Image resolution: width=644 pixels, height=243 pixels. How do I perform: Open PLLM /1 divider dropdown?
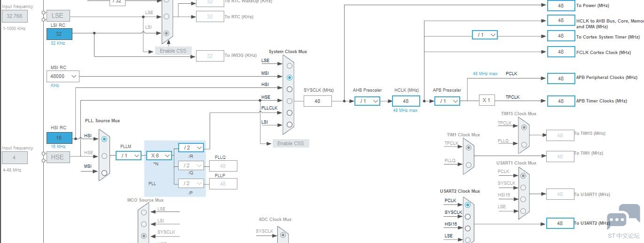point(129,156)
